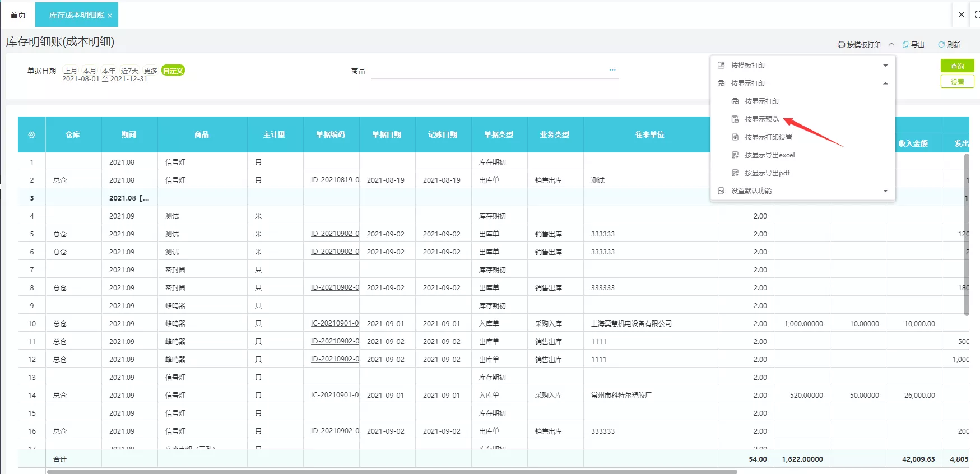Click the 仓库 column header
The width and height of the screenshot is (980, 474).
73,134
